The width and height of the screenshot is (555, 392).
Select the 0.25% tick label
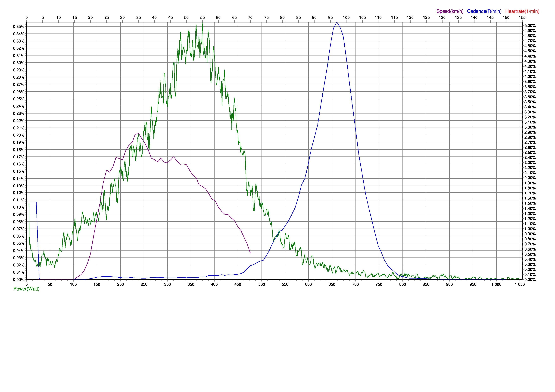pyautogui.click(x=19, y=99)
